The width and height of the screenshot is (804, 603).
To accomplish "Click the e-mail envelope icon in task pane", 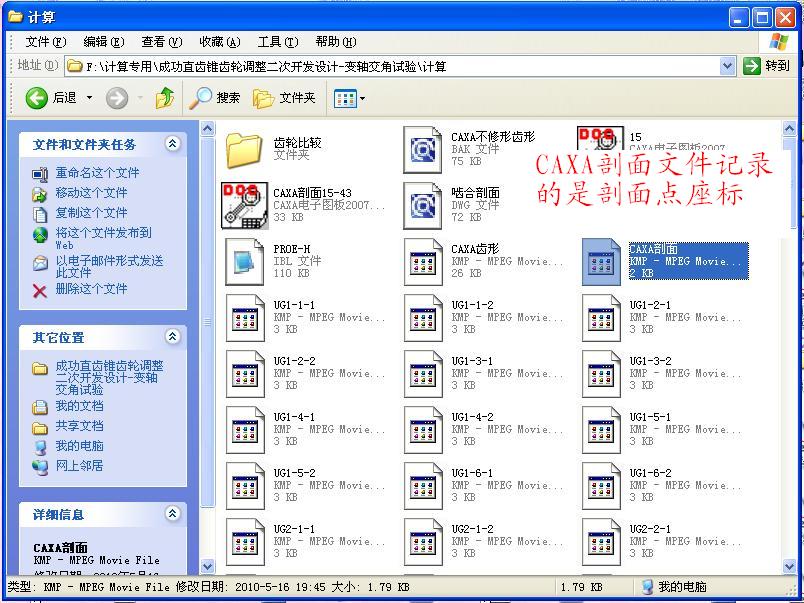I will coord(39,263).
